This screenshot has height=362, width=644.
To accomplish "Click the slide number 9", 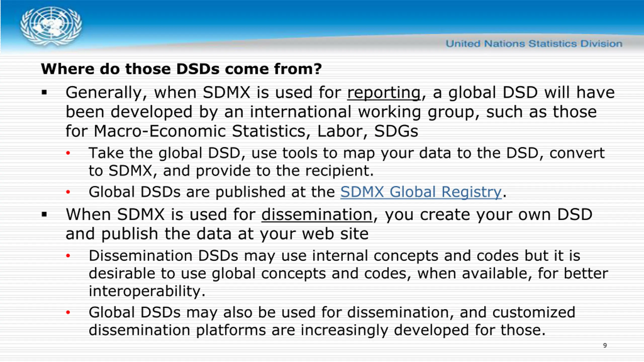I will pyautogui.click(x=605, y=345).
